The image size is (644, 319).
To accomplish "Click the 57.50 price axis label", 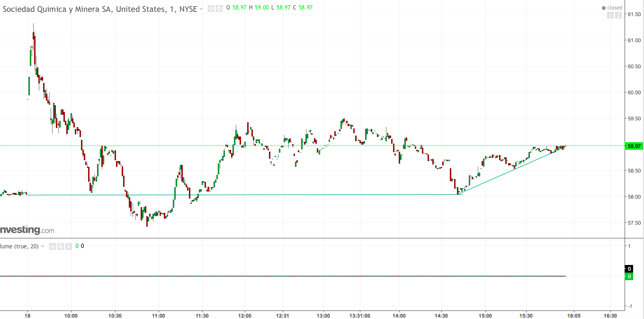I will click(634, 223).
